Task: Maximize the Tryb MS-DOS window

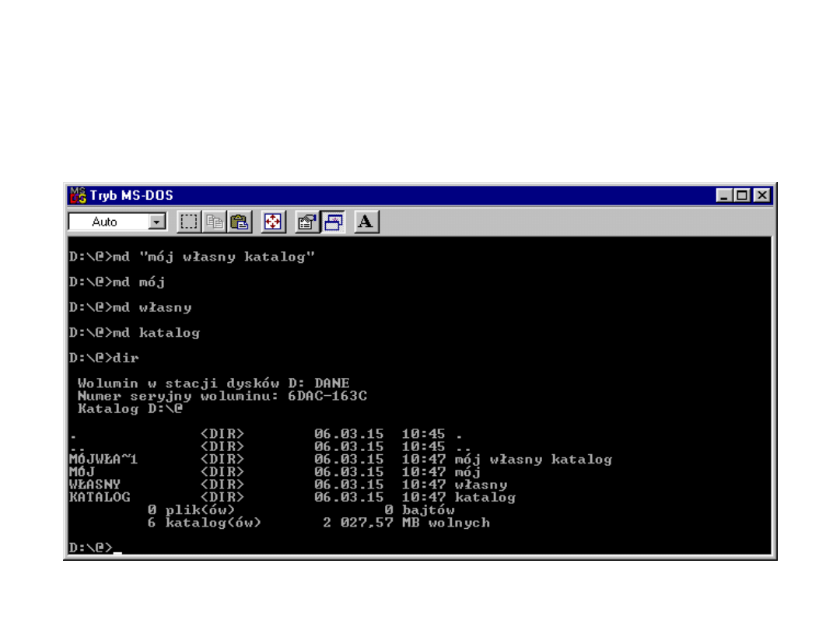Action: click(x=742, y=195)
